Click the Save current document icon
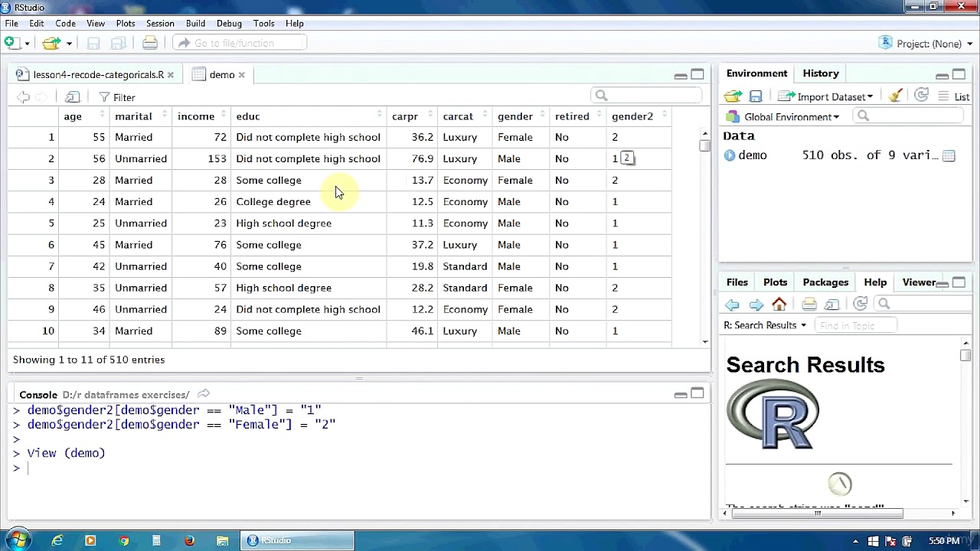This screenshot has width=980, height=551. tap(93, 43)
